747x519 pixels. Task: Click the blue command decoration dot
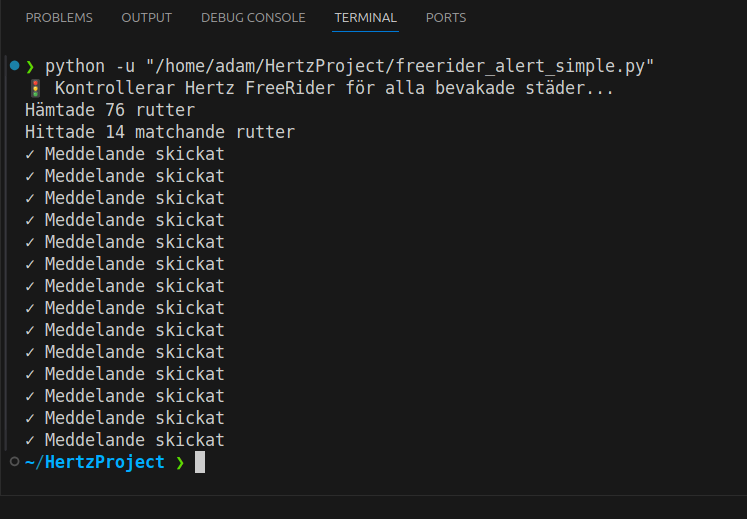pos(14,66)
